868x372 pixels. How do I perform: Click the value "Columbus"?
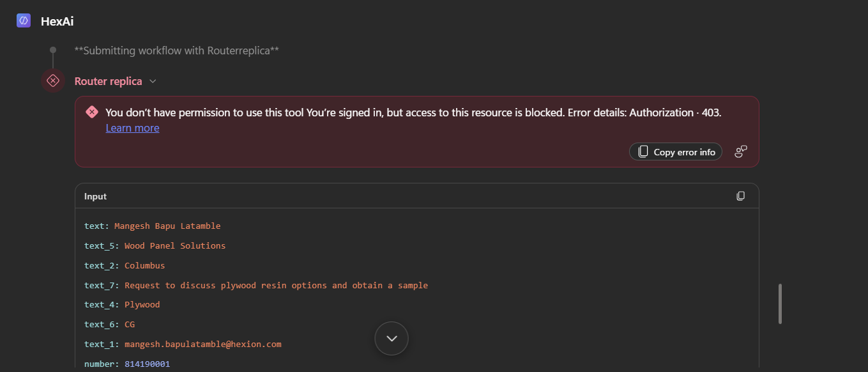click(x=145, y=265)
